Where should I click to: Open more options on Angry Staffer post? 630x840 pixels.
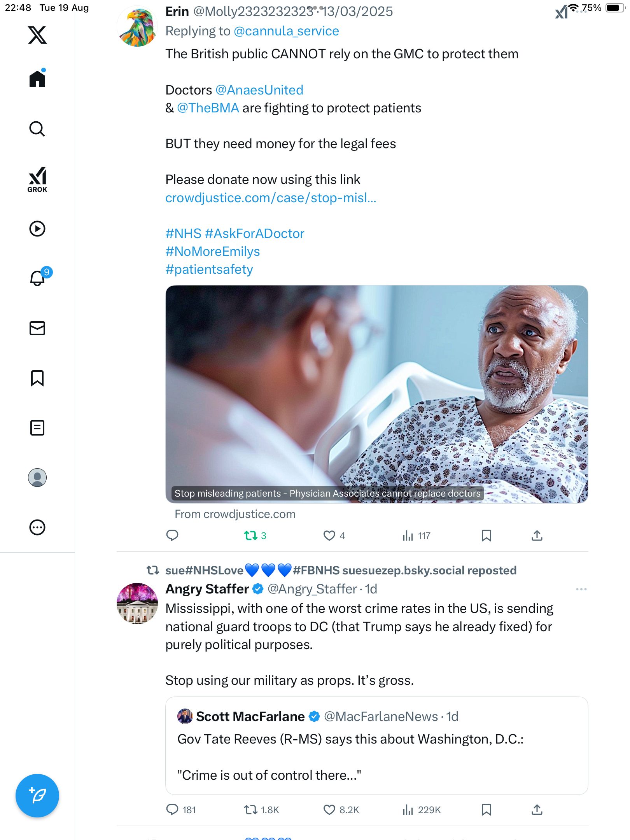pos(581,589)
